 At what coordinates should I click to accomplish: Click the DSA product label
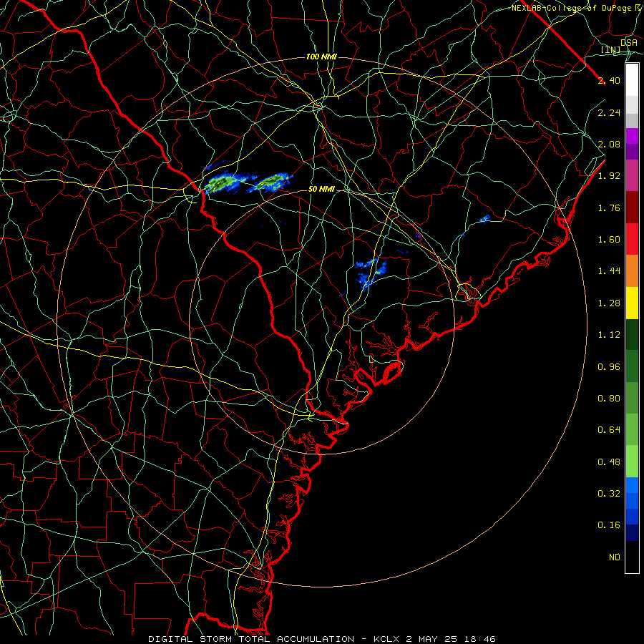[629, 43]
